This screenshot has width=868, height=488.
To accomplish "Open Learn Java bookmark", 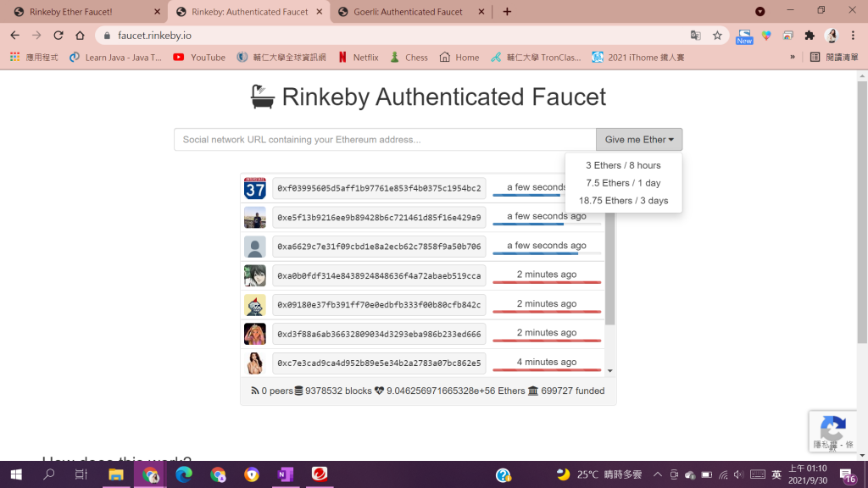I will (x=115, y=57).
